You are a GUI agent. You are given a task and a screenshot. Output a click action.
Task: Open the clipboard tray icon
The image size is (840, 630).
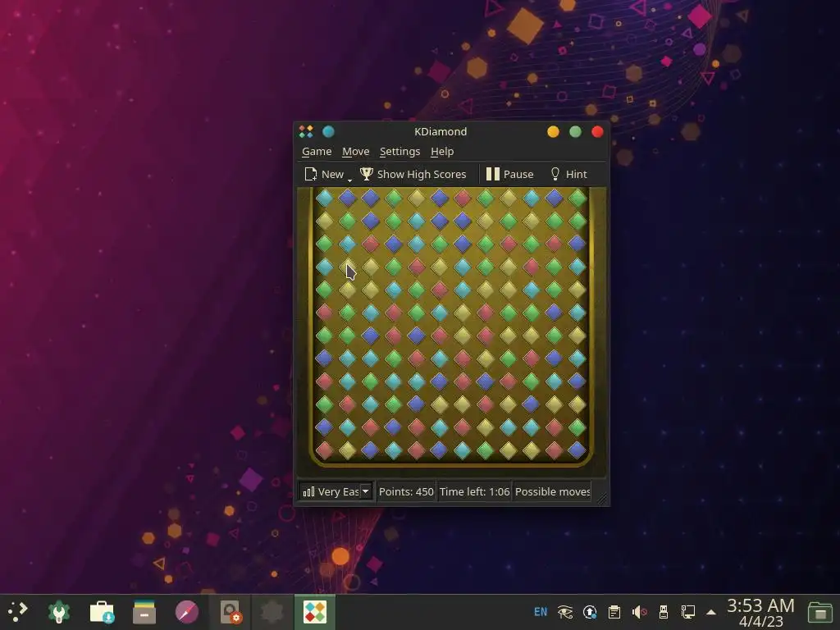point(614,611)
